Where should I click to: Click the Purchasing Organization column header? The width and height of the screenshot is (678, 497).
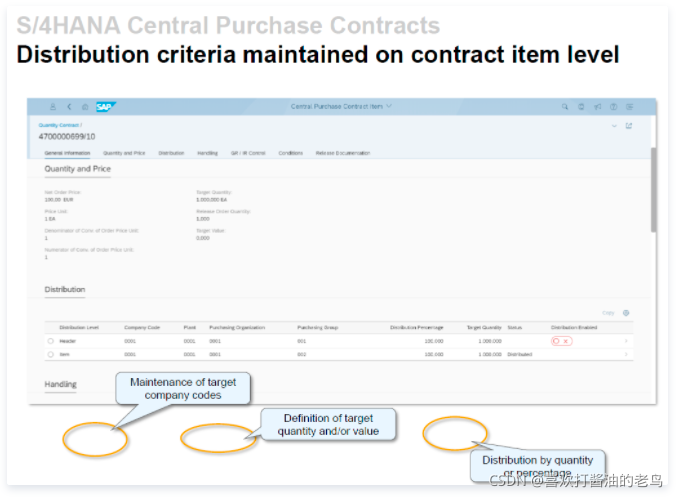coord(237,327)
